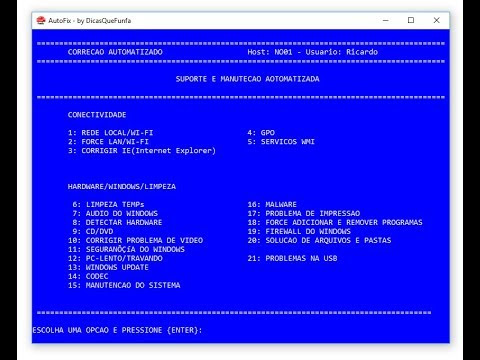
Task: Click the AutoFix app icon in title bar
Action: [41, 20]
